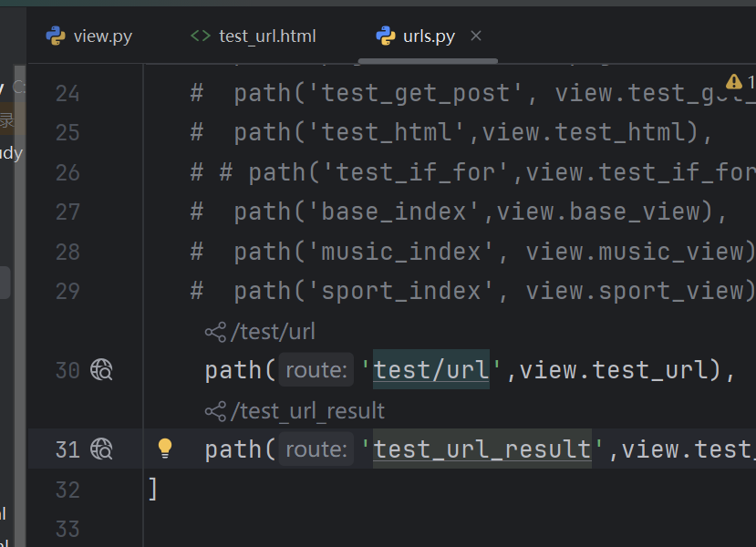Open the /test/url inlay link
The height and width of the screenshot is (547, 756).
pyautogui.click(x=273, y=332)
